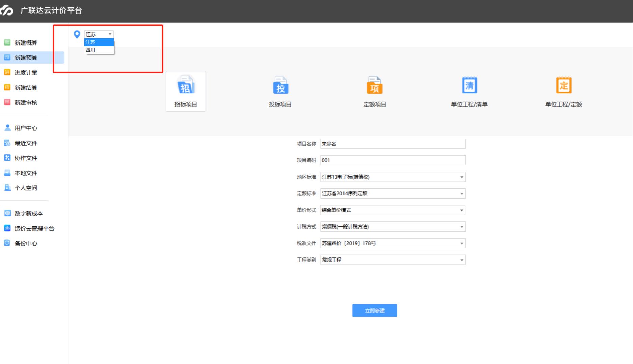Click the 最近文件 icon
The width and height of the screenshot is (633, 364).
[7, 143]
